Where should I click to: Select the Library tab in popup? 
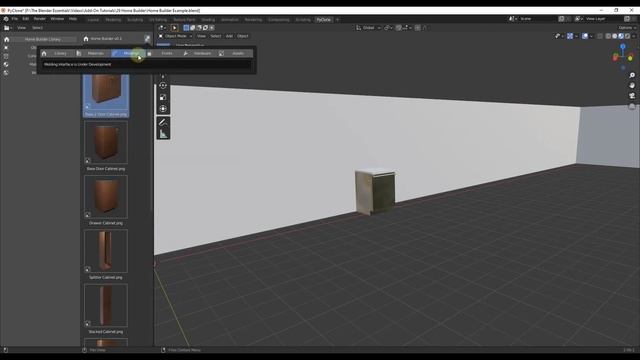57,53
